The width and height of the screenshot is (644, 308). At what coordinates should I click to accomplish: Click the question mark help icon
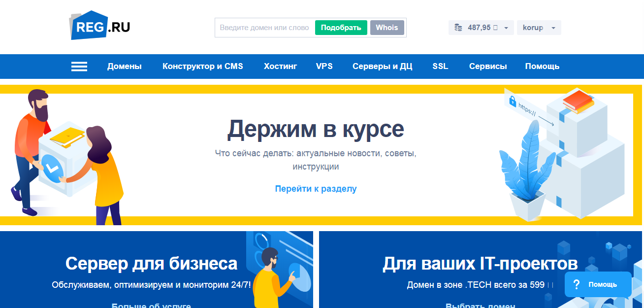point(577,284)
